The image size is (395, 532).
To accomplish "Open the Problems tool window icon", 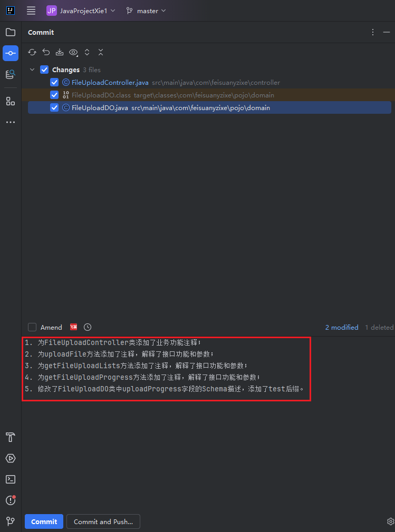I will [x=11, y=500].
